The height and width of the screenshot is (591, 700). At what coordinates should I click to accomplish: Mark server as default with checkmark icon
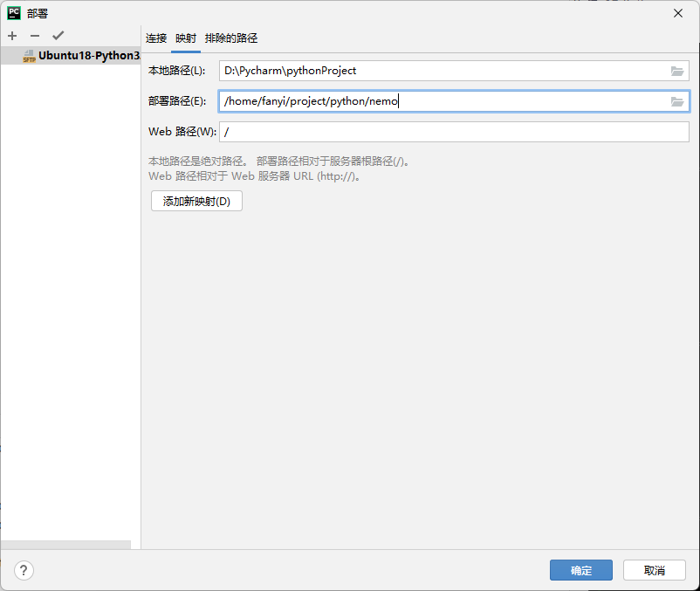click(58, 35)
